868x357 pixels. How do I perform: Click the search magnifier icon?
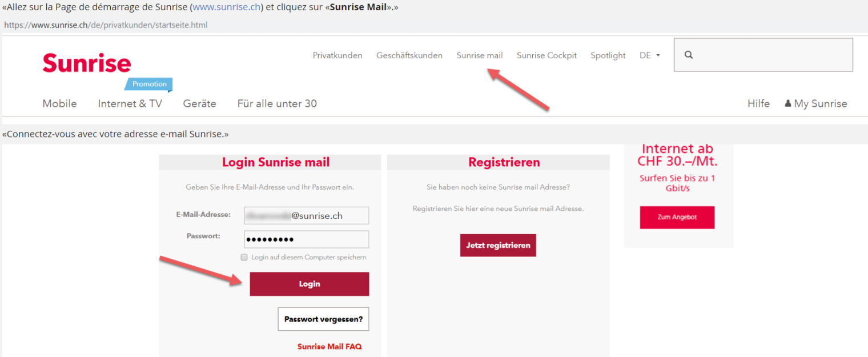tap(689, 54)
